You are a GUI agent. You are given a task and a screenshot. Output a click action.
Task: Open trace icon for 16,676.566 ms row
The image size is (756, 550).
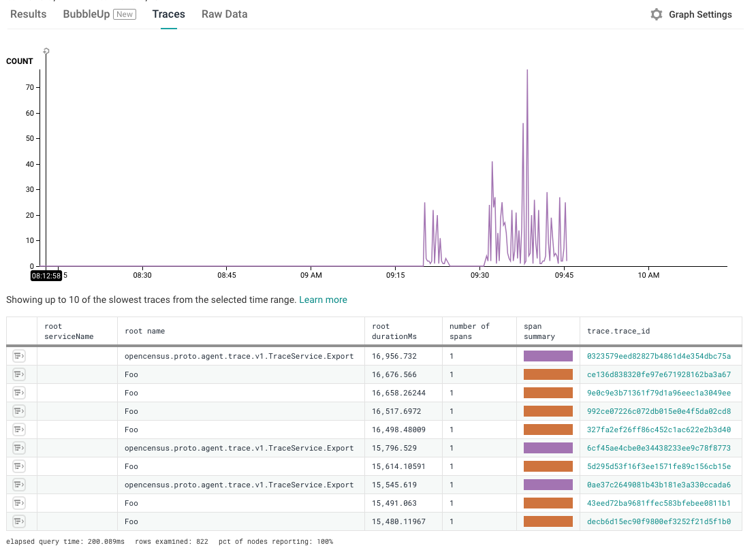pyautogui.click(x=19, y=374)
